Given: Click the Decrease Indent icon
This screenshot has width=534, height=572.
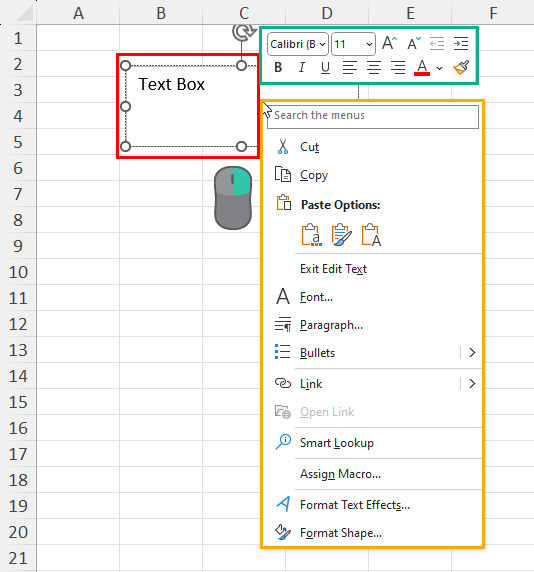Looking at the screenshot, I should 437,44.
